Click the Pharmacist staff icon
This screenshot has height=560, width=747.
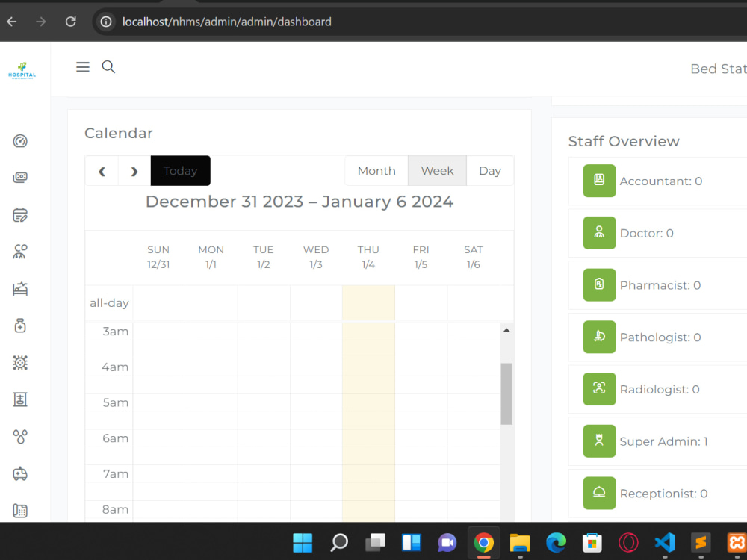coord(599,284)
